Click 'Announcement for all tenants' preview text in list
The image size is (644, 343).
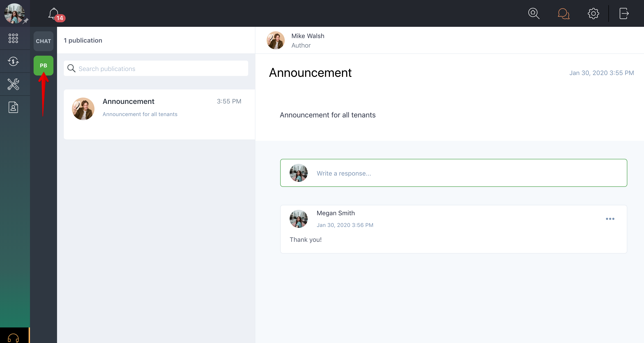[140, 114]
